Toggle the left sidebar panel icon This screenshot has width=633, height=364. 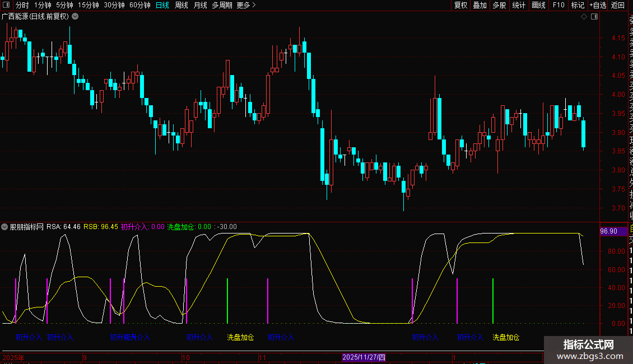click(5, 6)
